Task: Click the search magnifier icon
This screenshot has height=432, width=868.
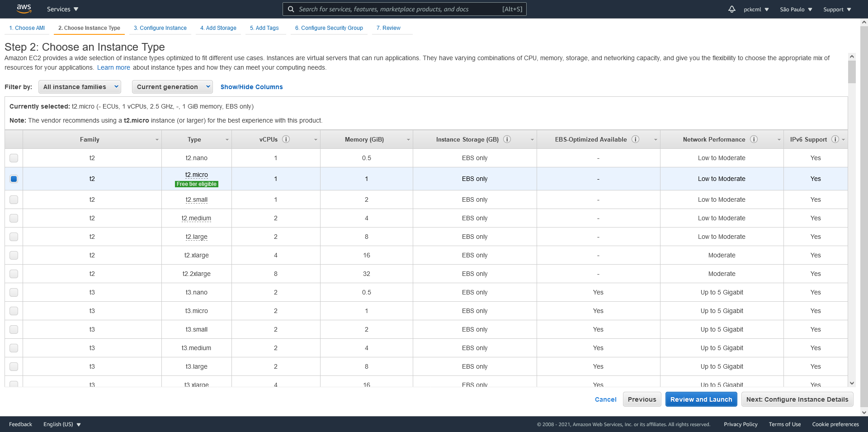Action: click(292, 9)
